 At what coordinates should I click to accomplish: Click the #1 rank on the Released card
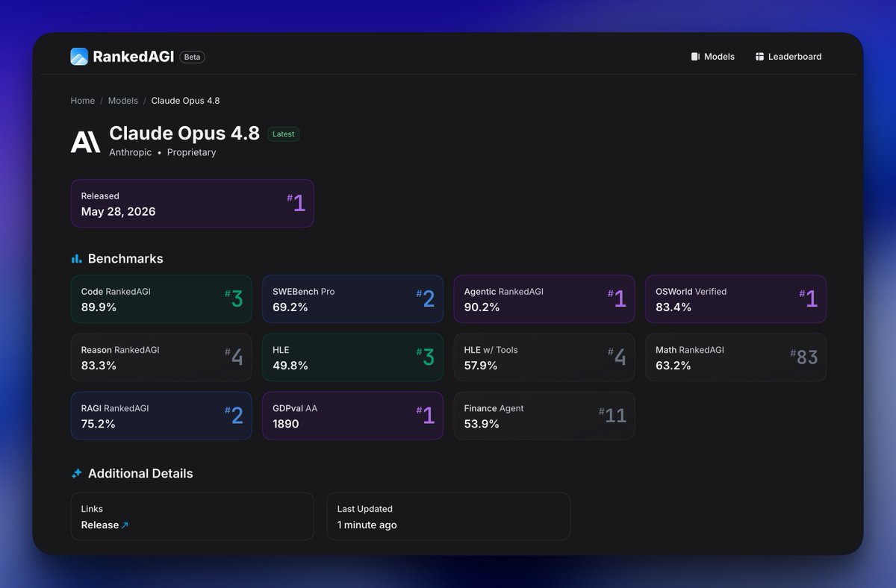pyautogui.click(x=296, y=203)
